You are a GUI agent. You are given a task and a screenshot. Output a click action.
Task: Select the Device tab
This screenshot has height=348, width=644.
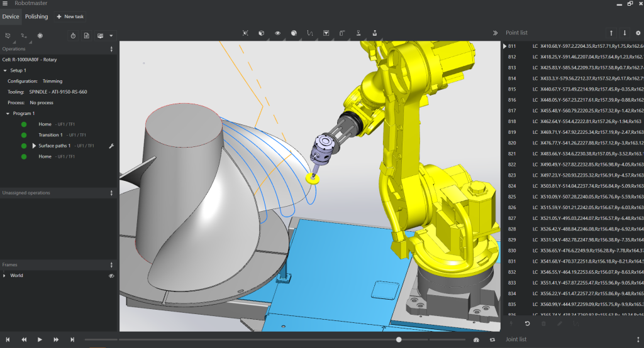(x=11, y=16)
